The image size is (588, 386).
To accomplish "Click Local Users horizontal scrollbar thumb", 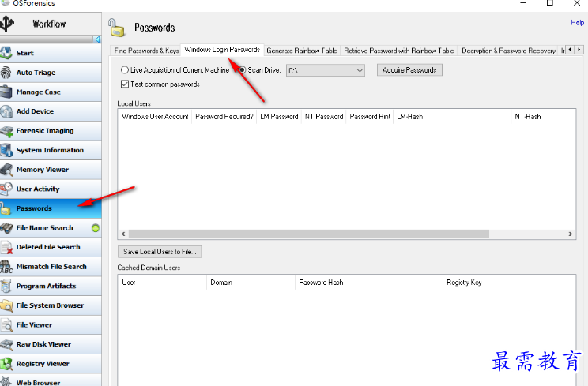I will point(309,234).
